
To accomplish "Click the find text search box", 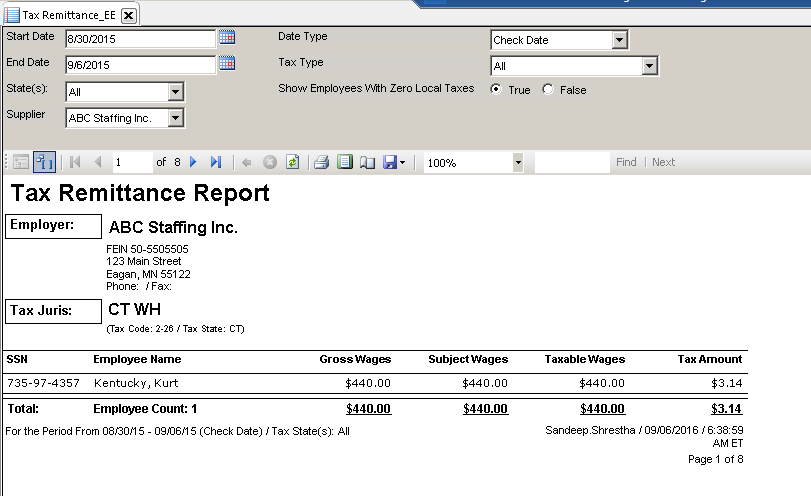I will pyautogui.click(x=572, y=162).
